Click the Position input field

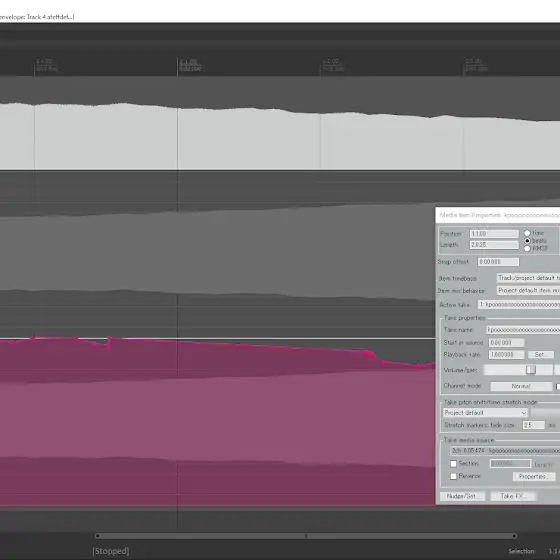pyautogui.click(x=494, y=234)
